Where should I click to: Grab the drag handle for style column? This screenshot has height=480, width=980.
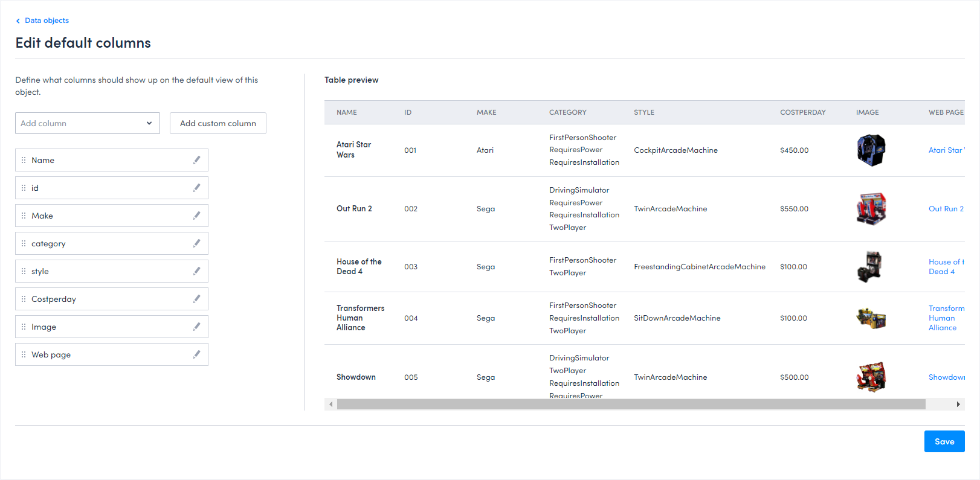(24, 271)
